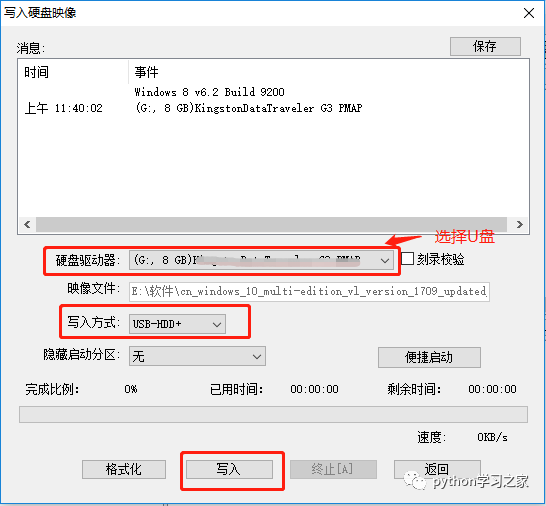This screenshot has width=546, height=506.
Task: Click the 保存 button
Action: tap(485, 46)
